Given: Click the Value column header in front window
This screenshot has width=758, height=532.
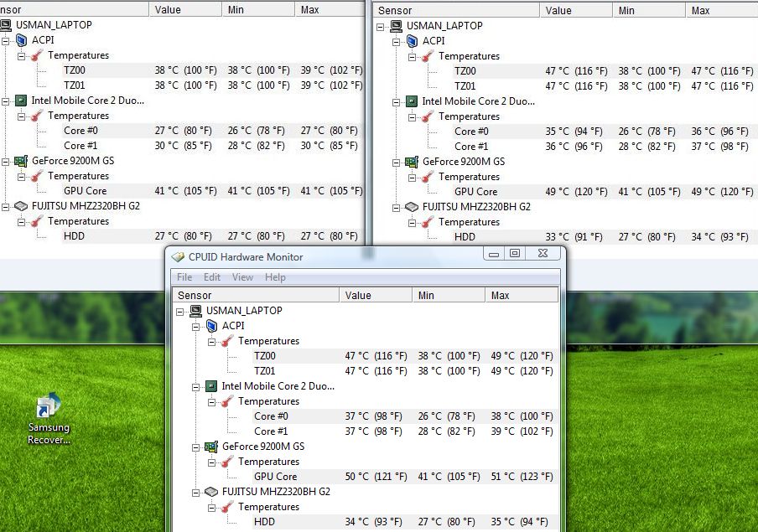Looking at the screenshot, I should click(x=376, y=295).
